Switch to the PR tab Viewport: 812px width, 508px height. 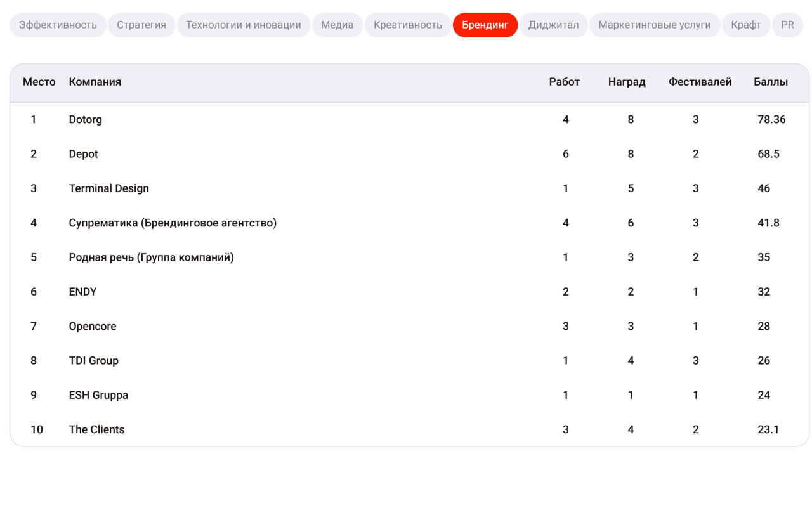pyautogui.click(x=788, y=25)
